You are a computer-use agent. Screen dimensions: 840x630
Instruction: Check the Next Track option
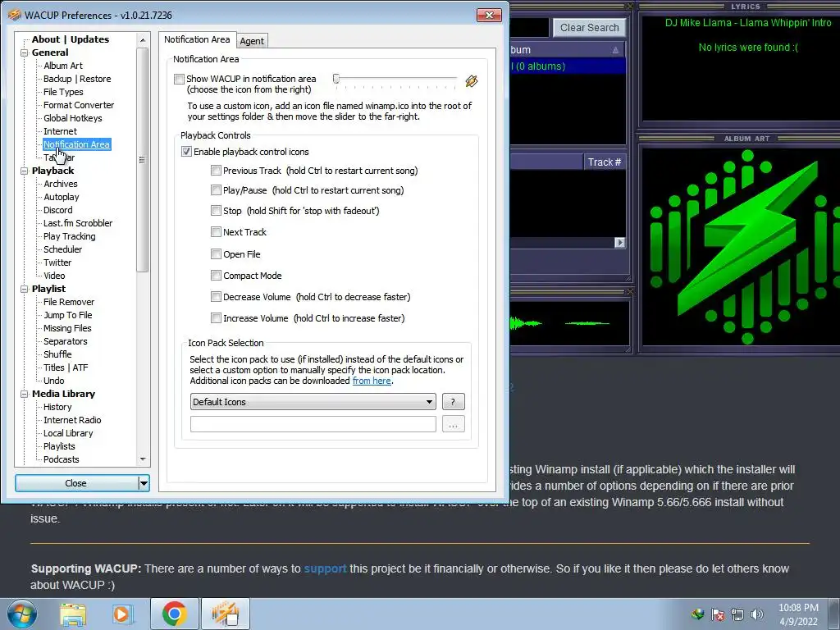tap(216, 232)
